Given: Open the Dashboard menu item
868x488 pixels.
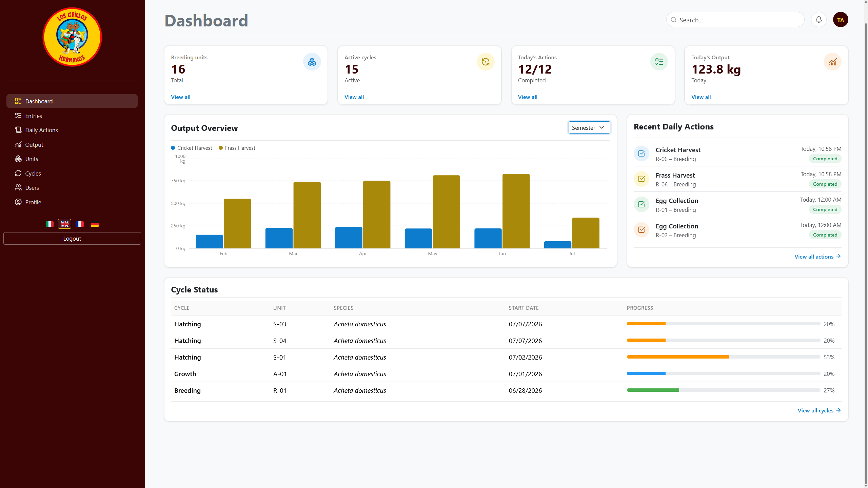Looking at the screenshot, I should (x=72, y=101).
